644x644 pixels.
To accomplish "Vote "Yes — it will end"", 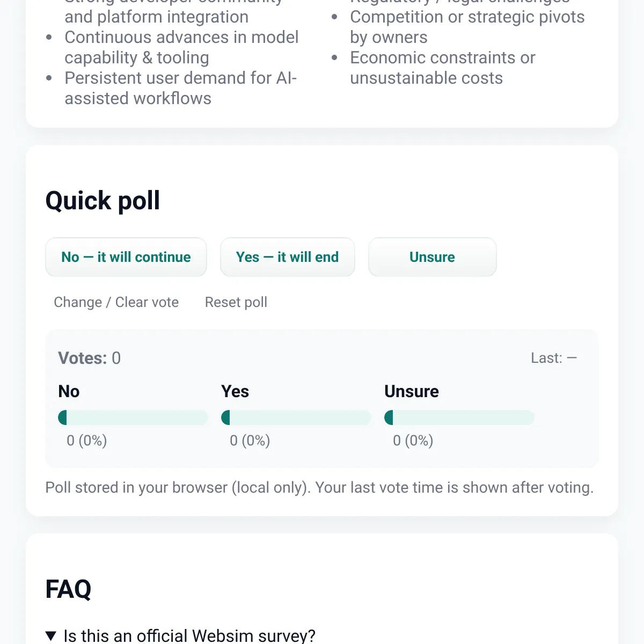I will click(288, 257).
